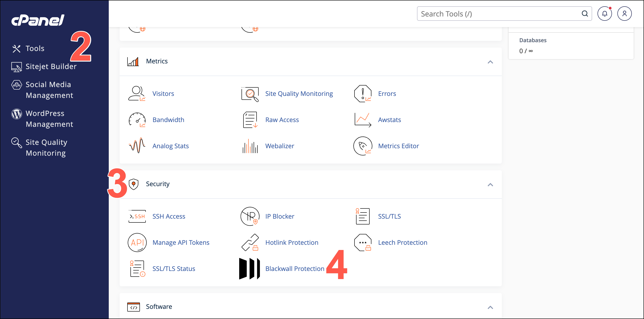Open the user account menu icon
644x319 pixels.
(x=624, y=14)
